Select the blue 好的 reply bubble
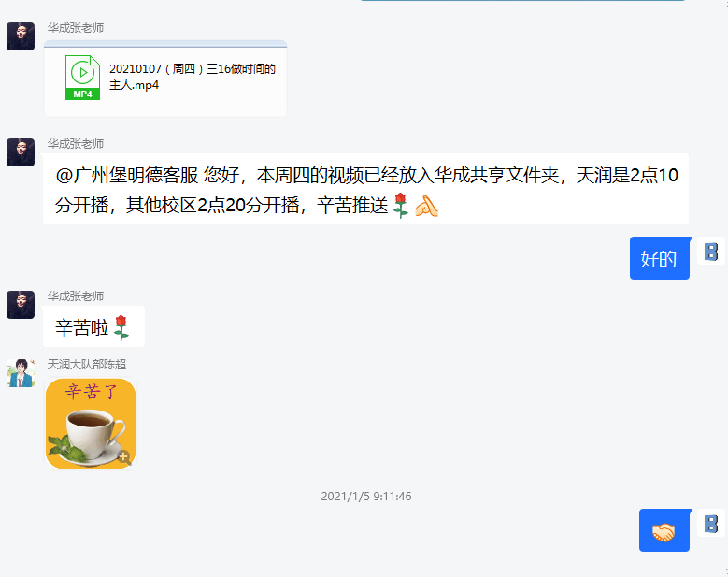Viewport: 728px width, 577px height. pyautogui.click(x=659, y=258)
